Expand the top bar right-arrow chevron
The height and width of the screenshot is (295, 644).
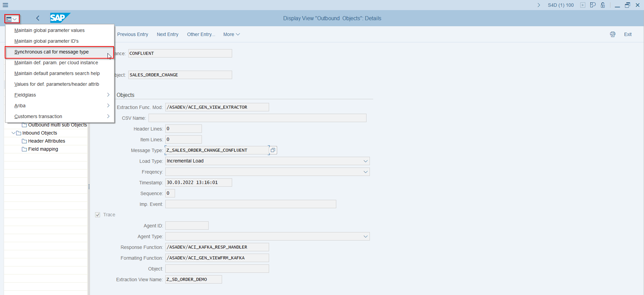539,5
